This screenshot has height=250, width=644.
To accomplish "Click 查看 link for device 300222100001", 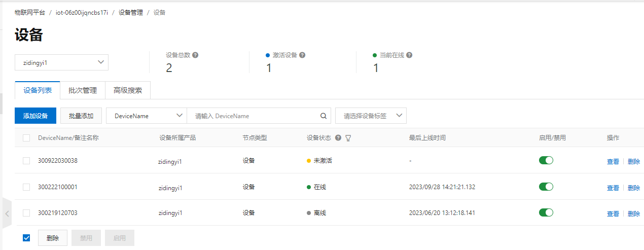I will click(613, 188).
